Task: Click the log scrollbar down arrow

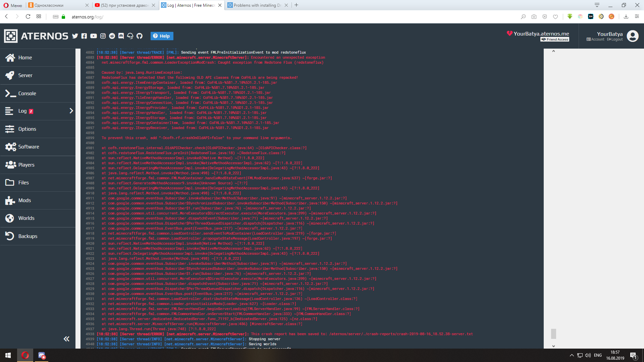Action: coord(553,346)
